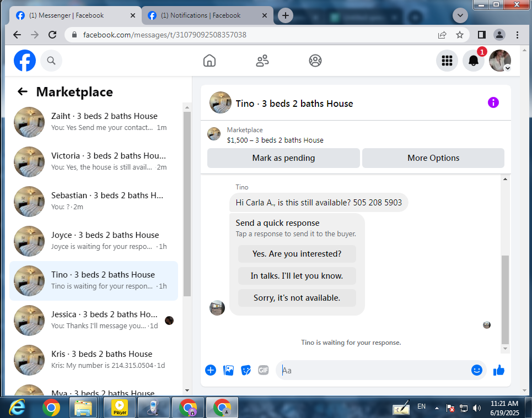Select the Tino conversation in list
Viewport: 532px width, 418px height.
point(94,281)
